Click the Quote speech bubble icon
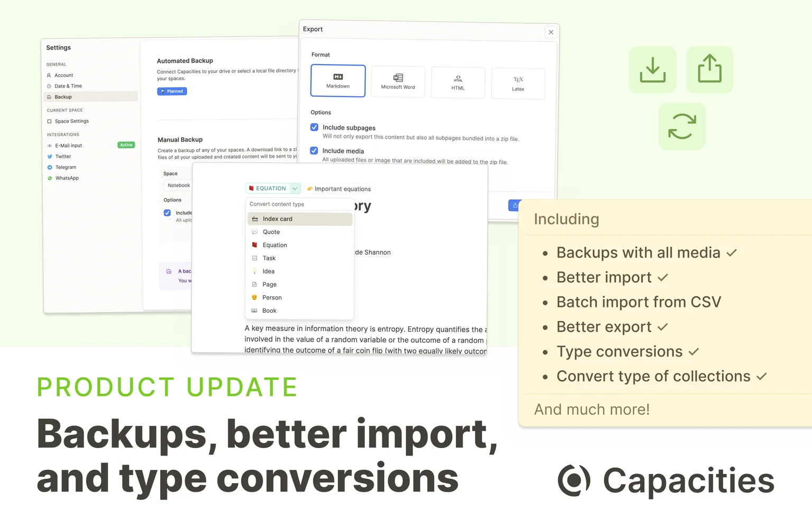 point(255,232)
